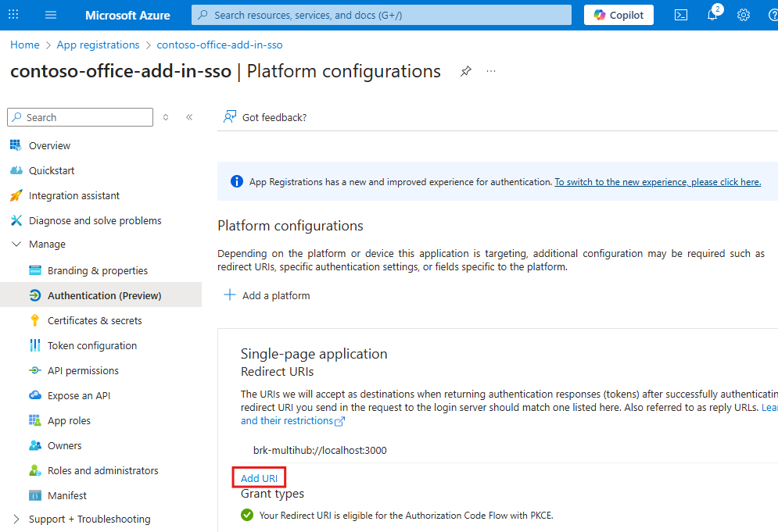This screenshot has width=778, height=532.
Task: View Azure notifications bell
Action: click(x=712, y=15)
